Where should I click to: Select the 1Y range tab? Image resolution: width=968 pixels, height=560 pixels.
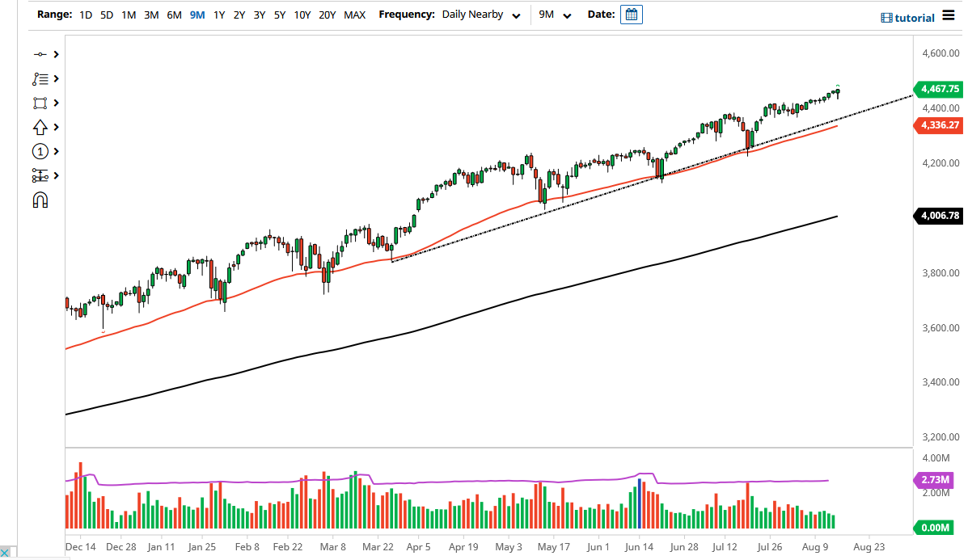coord(218,15)
